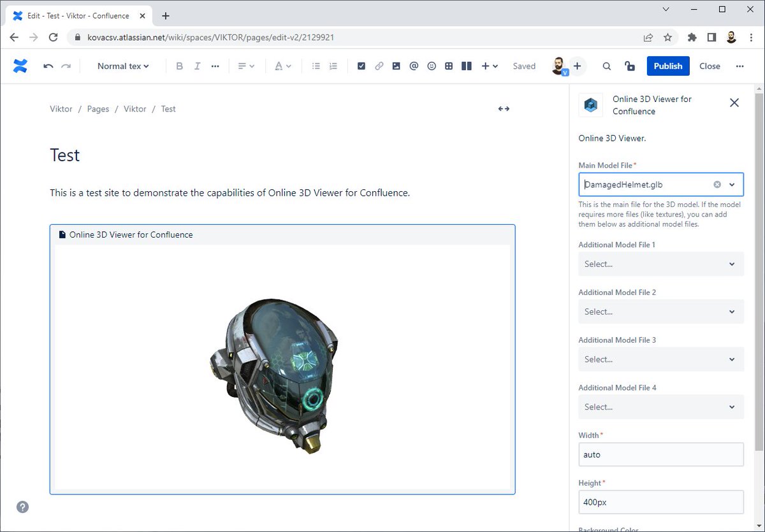Open the Chrome tab search chevron

(666, 10)
